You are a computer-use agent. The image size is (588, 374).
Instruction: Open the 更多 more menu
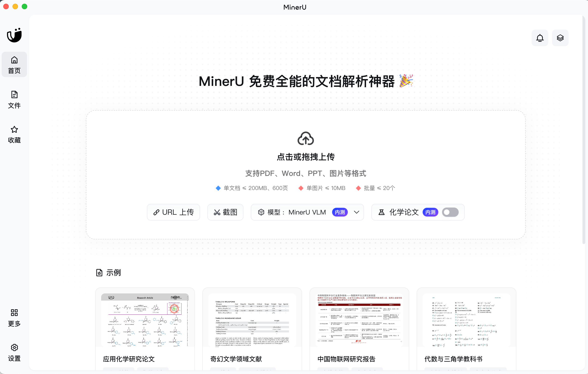[14, 318]
